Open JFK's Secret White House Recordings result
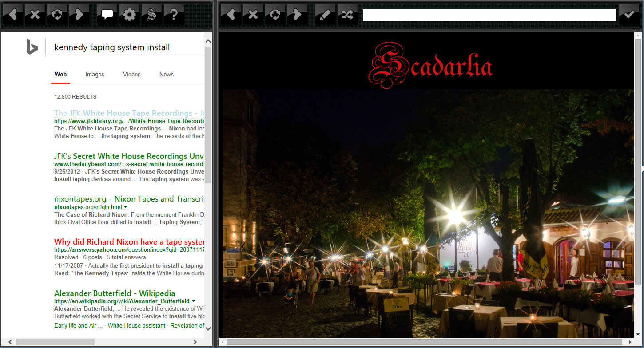The width and height of the screenshot is (644, 348). pos(129,156)
